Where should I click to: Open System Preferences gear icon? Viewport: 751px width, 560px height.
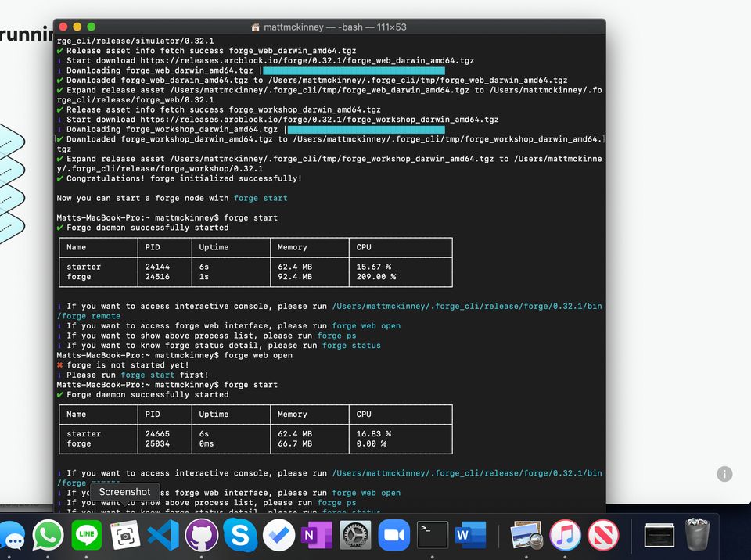pos(356,536)
